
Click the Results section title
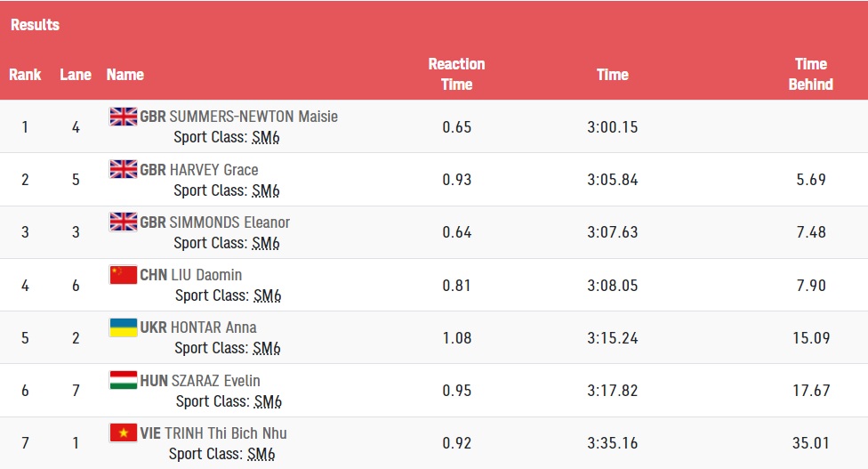(x=35, y=25)
